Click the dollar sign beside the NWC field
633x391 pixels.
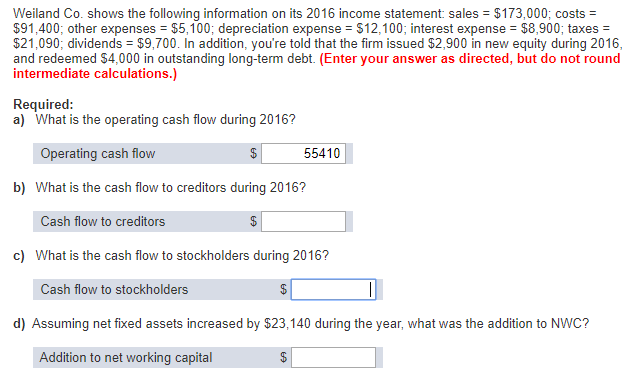(x=283, y=357)
